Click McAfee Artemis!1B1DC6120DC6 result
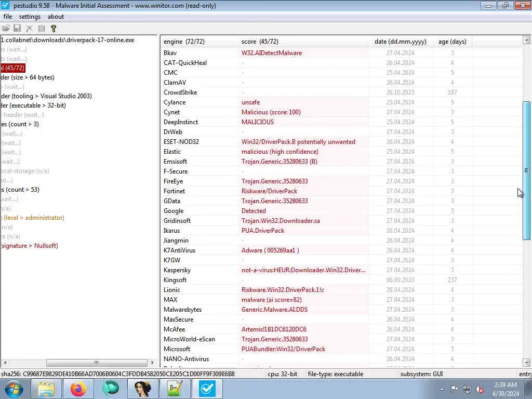The image size is (532, 399). [274, 329]
